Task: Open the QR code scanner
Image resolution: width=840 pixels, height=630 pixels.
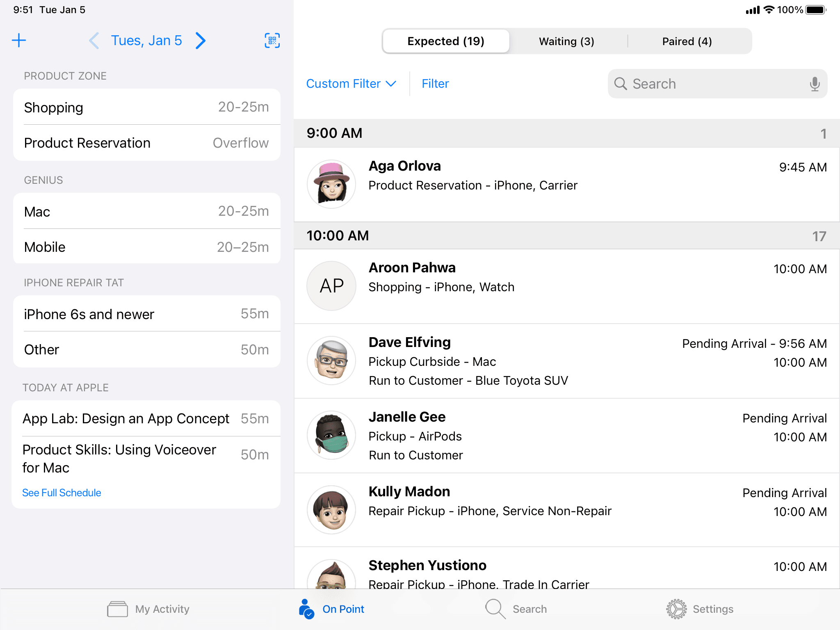Action: tap(272, 40)
